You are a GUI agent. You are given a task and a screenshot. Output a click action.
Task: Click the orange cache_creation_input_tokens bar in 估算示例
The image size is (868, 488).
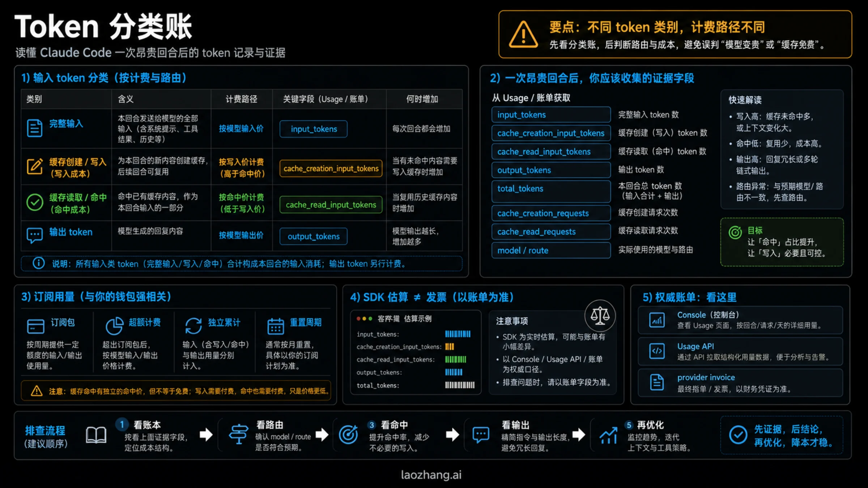[x=450, y=346]
